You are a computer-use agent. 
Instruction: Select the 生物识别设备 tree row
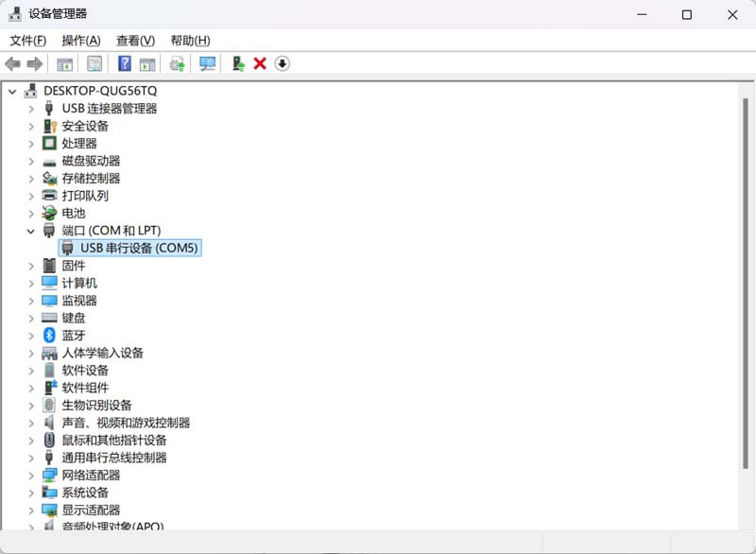pos(96,405)
